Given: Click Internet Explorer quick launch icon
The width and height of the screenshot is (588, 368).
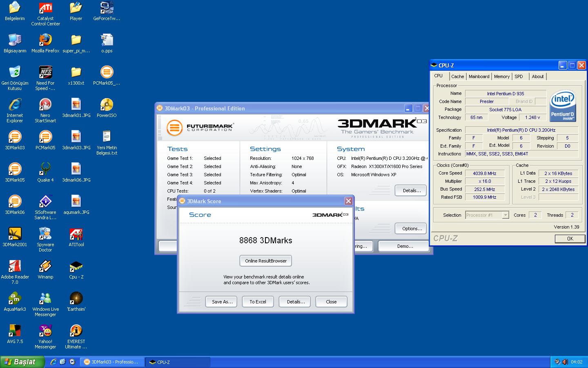Looking at the screenshot, I should click(x=53, y=362).
